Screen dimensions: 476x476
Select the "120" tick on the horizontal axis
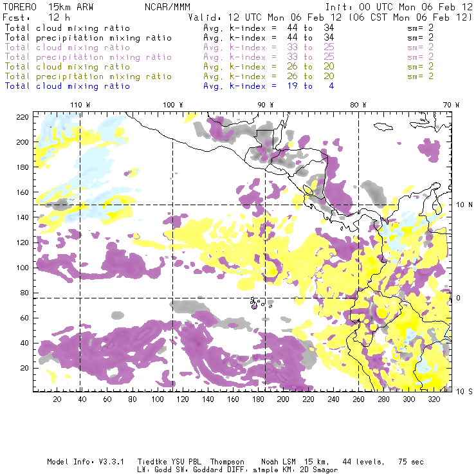183,399
